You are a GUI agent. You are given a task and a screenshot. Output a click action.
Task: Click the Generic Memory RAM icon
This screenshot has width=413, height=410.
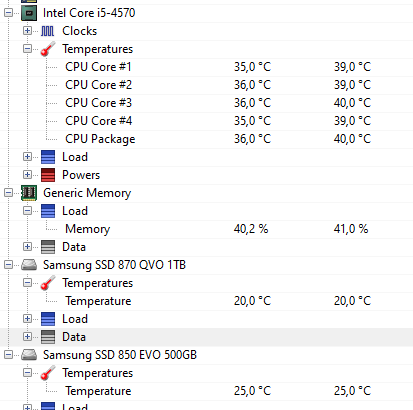tap(29, 193)
